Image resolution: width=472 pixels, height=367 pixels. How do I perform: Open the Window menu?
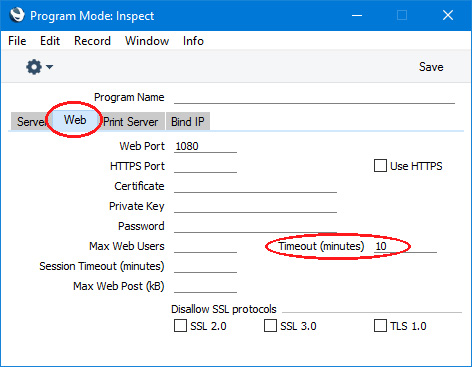[147, 41]
